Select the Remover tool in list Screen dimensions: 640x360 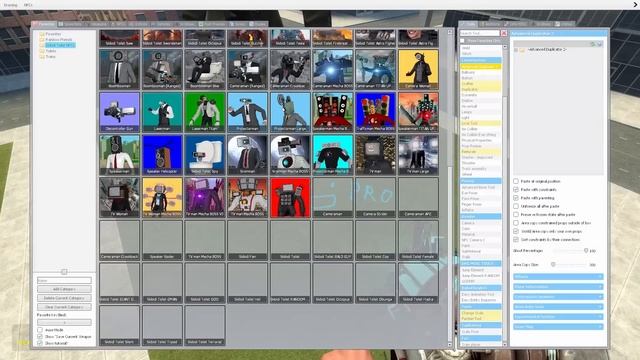(480, 151)
